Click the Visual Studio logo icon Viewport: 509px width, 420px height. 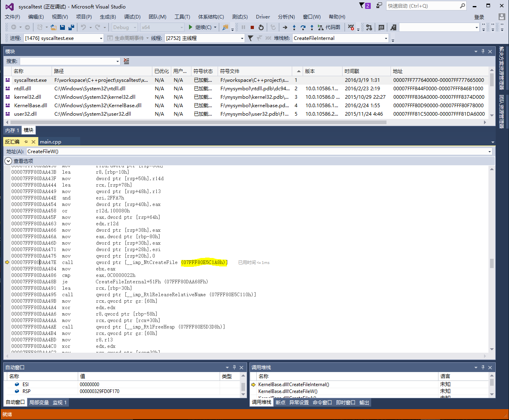(9, 6)
